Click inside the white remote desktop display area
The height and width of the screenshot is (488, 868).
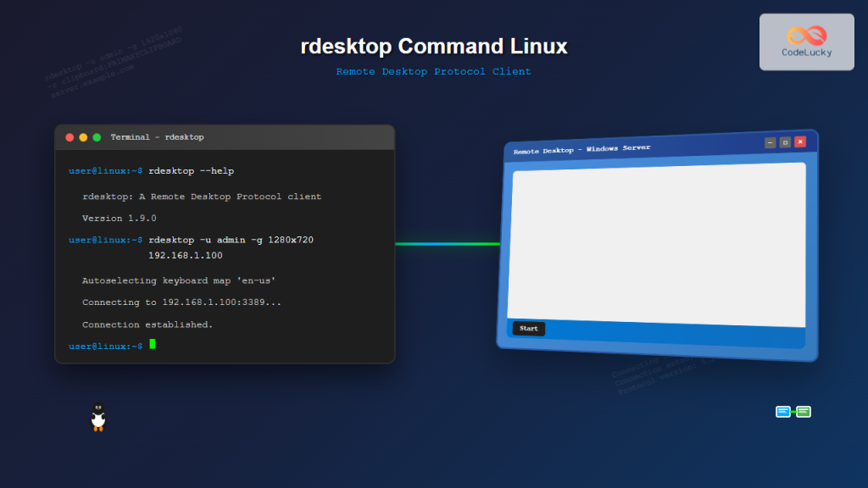(x=659, y=241)
